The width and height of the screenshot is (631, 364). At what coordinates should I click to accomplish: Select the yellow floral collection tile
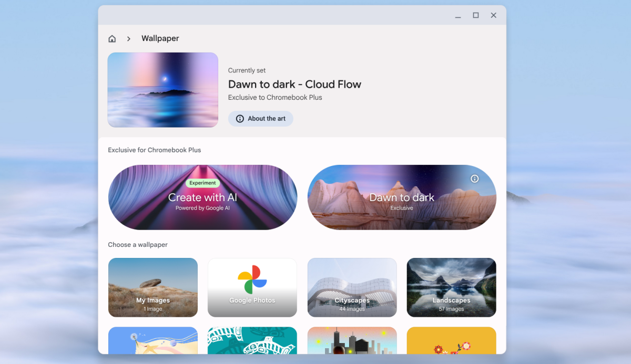tap(452, 340)
